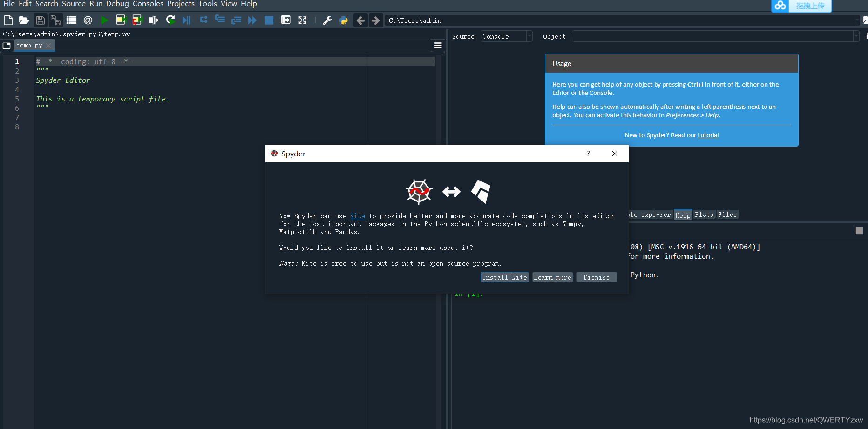Click the Object input field

click(x=712, y=36)
